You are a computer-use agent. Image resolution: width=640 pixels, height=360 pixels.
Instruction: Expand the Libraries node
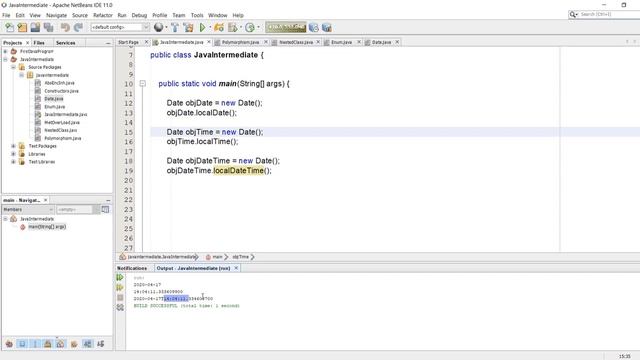click(x=13, y=154)
